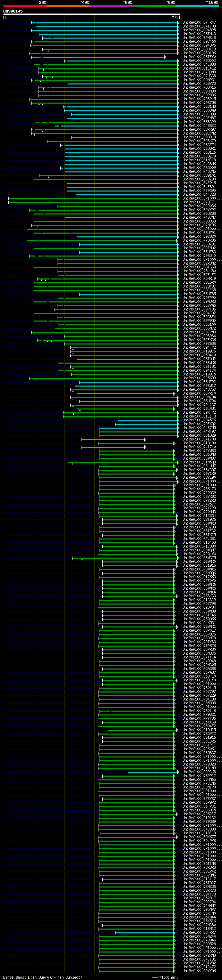Click the short cyan bar for UniRef100_Q41708
The height and width of the screenshot is (980, 222).
[x=114, y=439]
